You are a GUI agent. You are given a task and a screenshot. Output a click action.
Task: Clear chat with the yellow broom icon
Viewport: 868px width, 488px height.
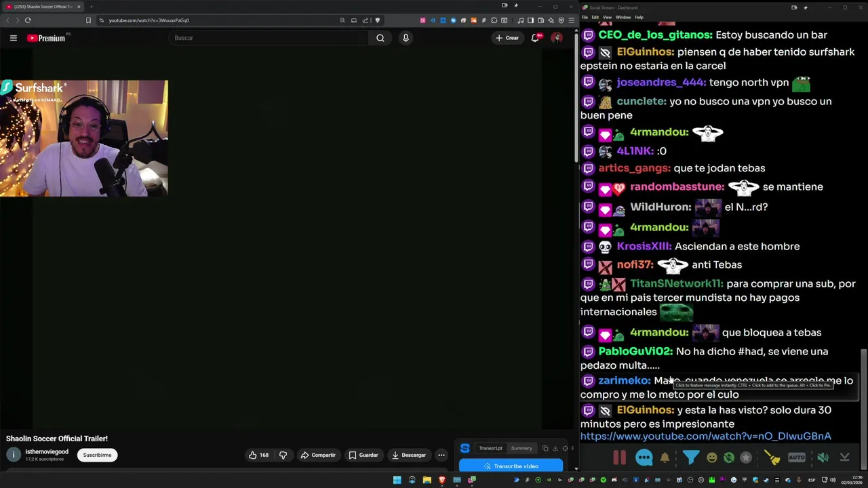click(772, 457)
